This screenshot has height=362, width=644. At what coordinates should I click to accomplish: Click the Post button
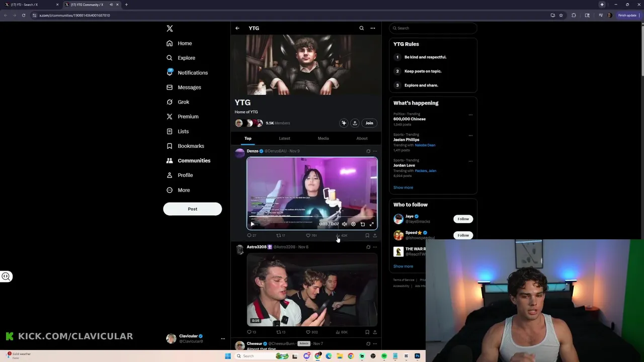[192, 209]
